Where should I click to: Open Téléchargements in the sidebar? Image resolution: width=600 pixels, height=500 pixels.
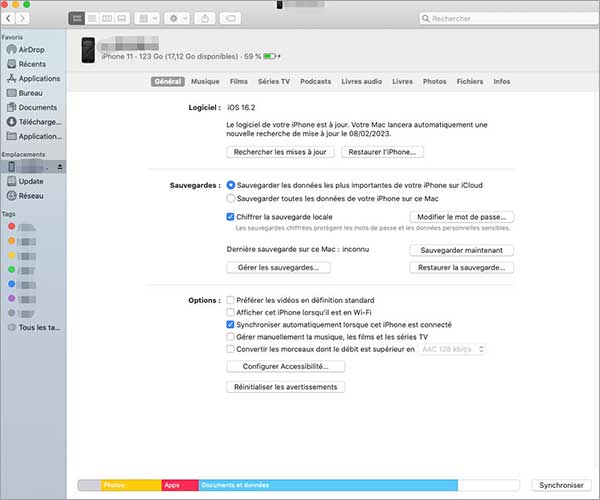[x=34, y=122]
